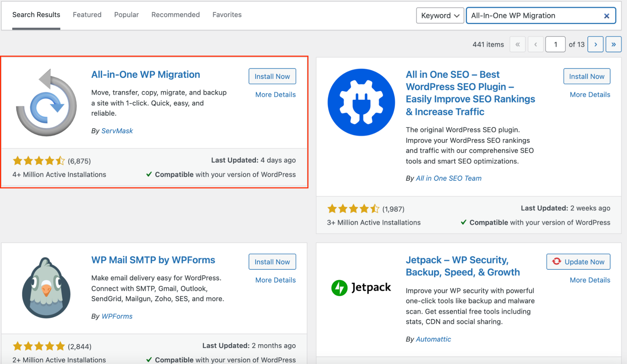Image resolution: width=627 pixels, height=364 pixels.
Task: Open the All-in-One WP Migration title link
Action: 146,75
